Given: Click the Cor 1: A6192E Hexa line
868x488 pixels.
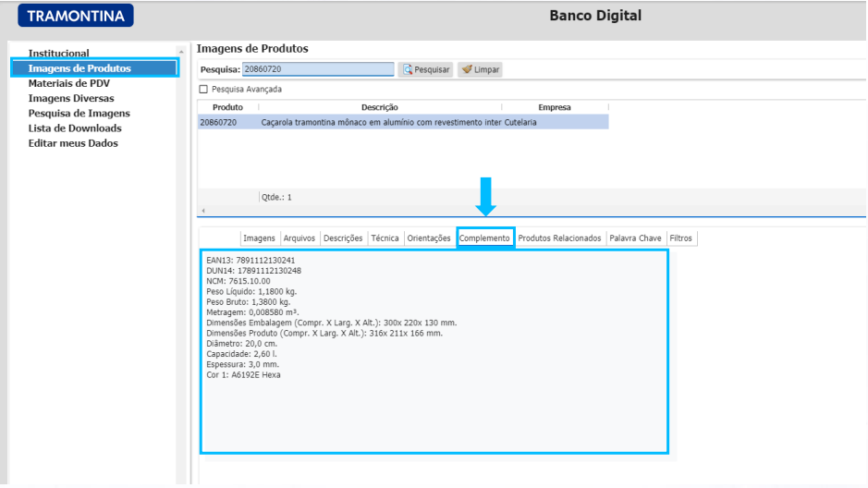Looking at the screenshot, I should coord(243,375).
